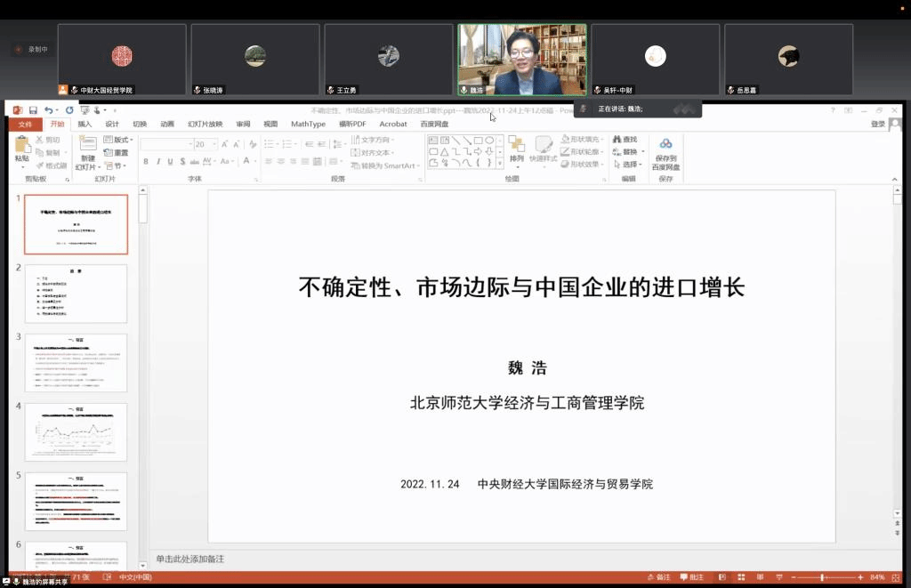Toggle Bold formatting button
911x588 pixels.
click(x=146, y=162)
